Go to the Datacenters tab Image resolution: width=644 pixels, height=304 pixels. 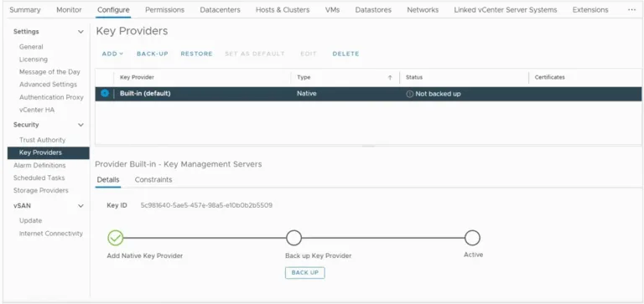click(x=221, y=10)
